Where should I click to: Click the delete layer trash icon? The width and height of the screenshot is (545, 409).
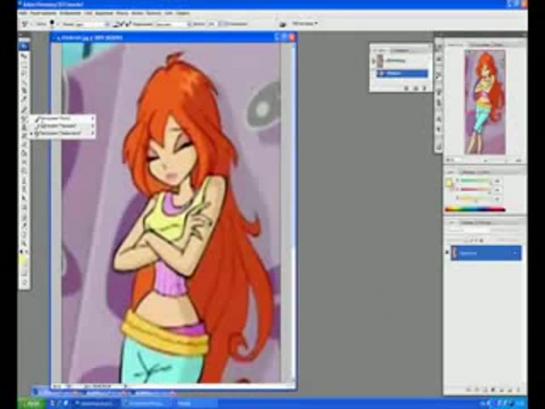[518, 390]
